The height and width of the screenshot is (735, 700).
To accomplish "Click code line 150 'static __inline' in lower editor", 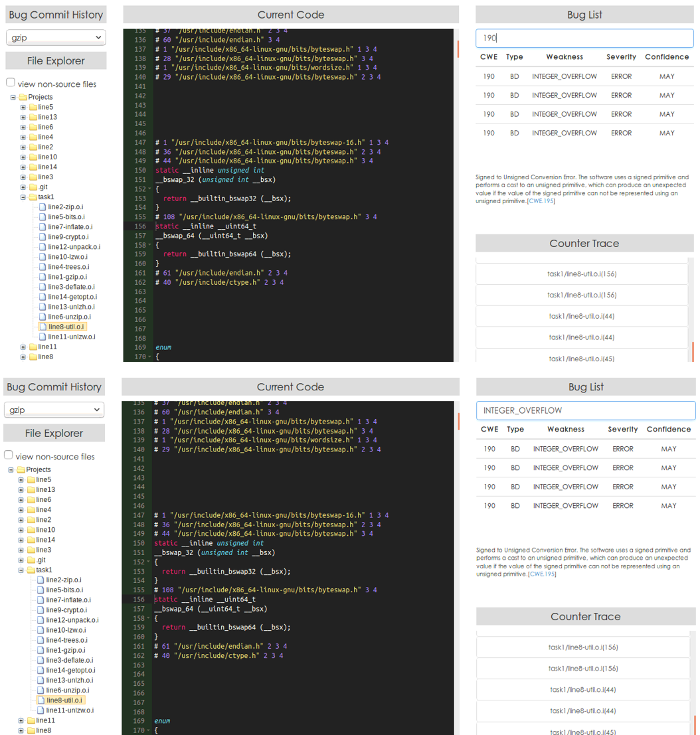I will click(x=183, y=543).
